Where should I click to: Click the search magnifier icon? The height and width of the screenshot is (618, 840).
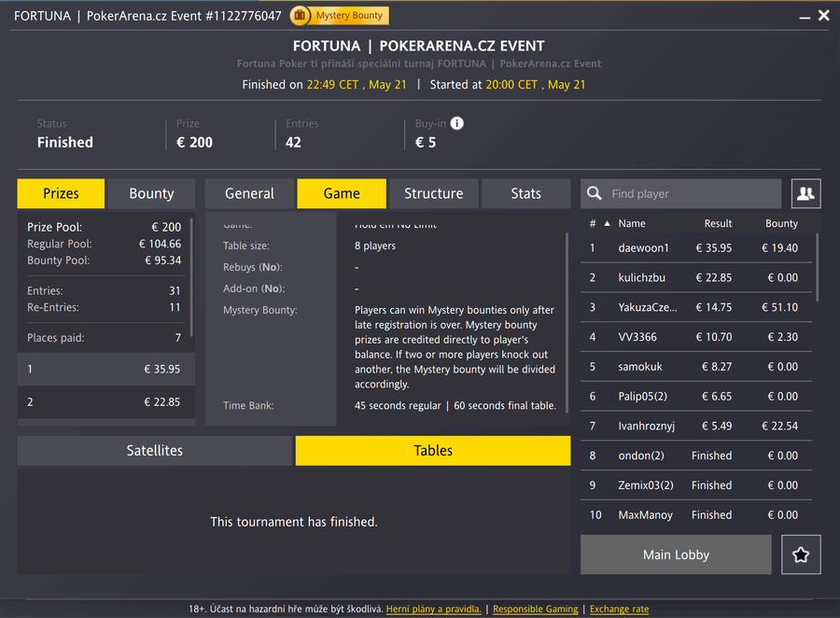[595, 193]
